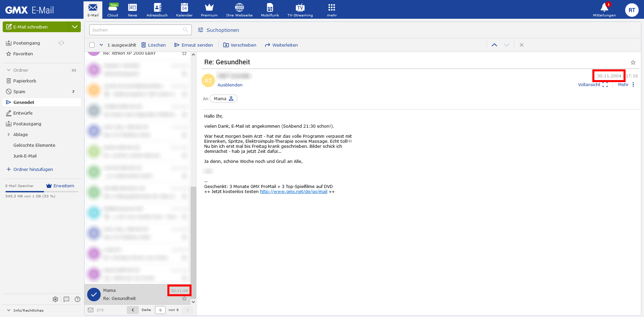Image resolution: width=644 pixels, height=317 pixels.
Task: Uncheck the selected Mama email
Action: (94, 294)
